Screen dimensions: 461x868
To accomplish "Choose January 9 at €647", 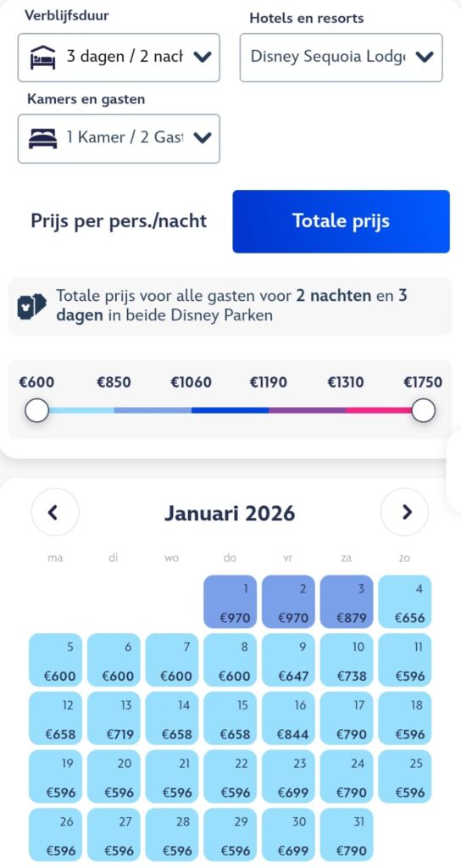I will (x=288, y=659).
